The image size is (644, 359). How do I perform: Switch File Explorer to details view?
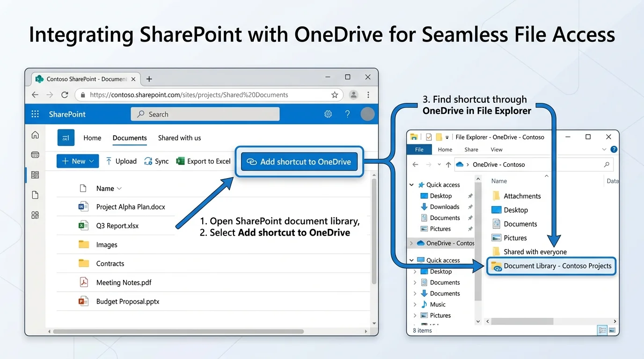[602, 330]
